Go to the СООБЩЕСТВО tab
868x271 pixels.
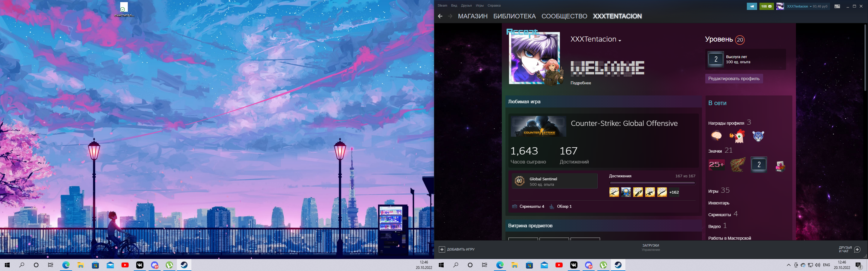coord(565,16)
